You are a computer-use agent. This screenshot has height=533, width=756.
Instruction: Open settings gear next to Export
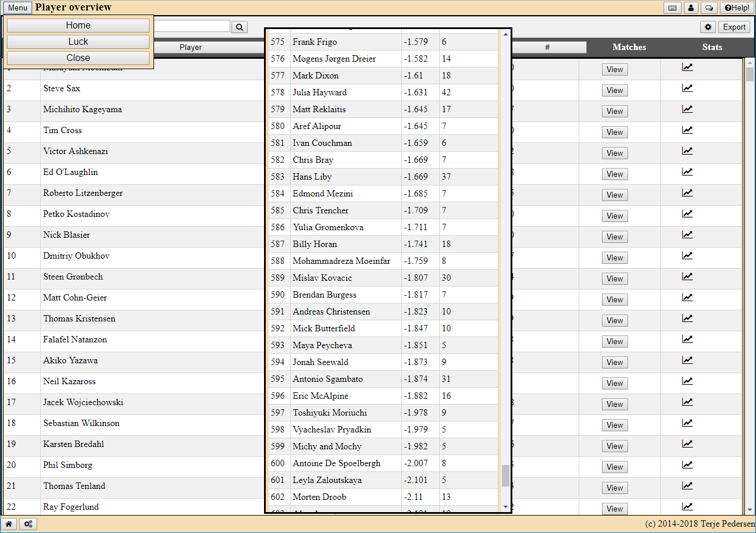(x=708, y=27)
